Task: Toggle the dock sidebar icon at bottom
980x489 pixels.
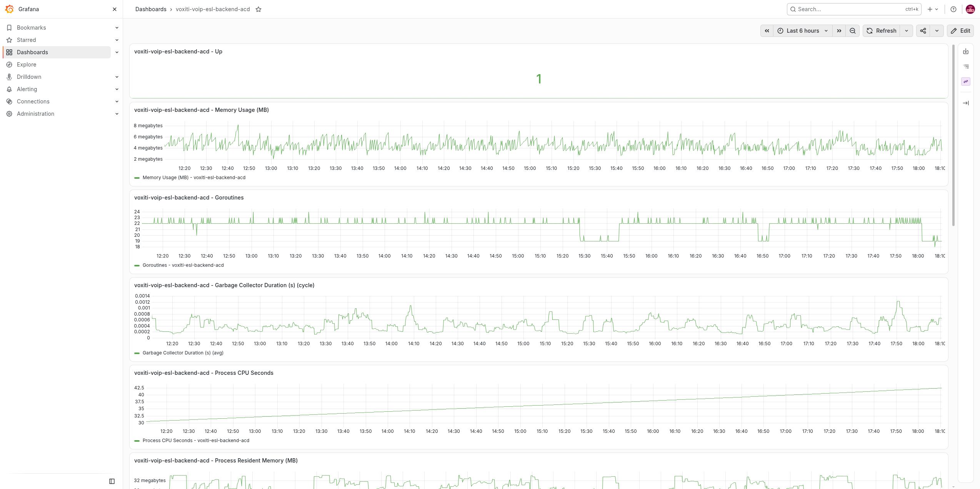Action: (x=112, y=481)
